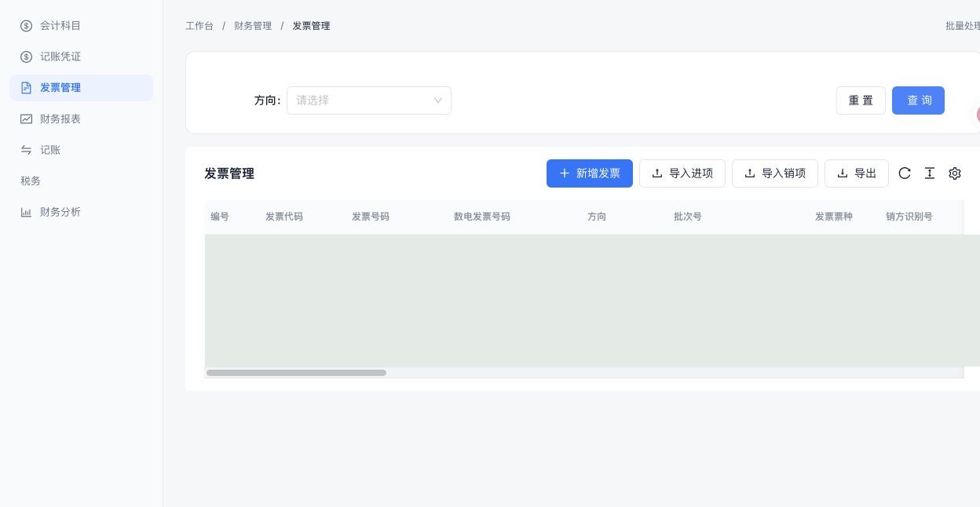Click the 编号 column header
Image resolution: width=980 pixels, height=507 pixels.
coord(220,217)
